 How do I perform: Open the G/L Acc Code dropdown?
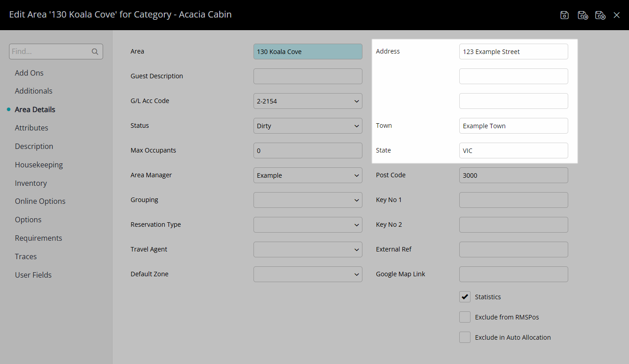pos(308,101)
